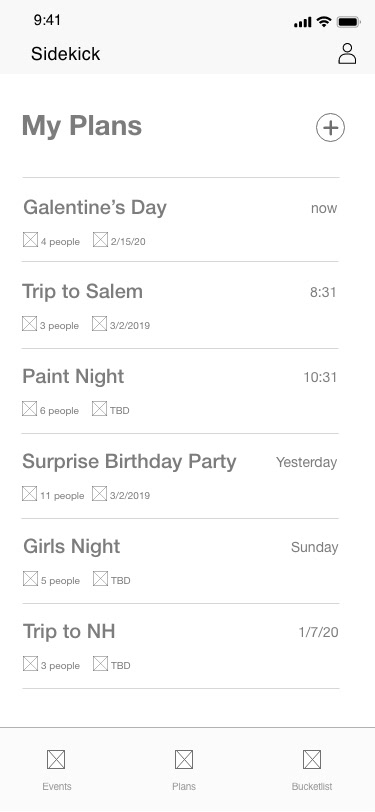Open the Galentine's Day plan
The width and height of the screenshot is (375, 812).
coord(180,220)
